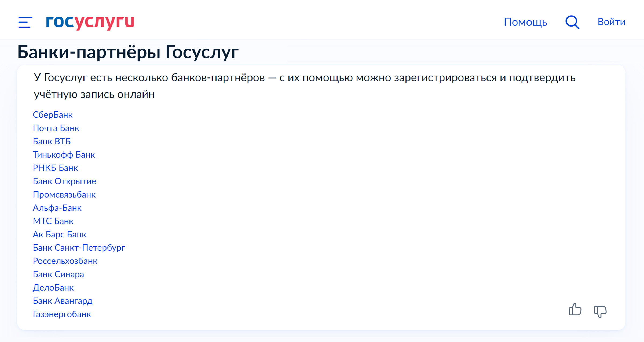Open the СберБанк link

pyautogui.click(x=53, y=115)
